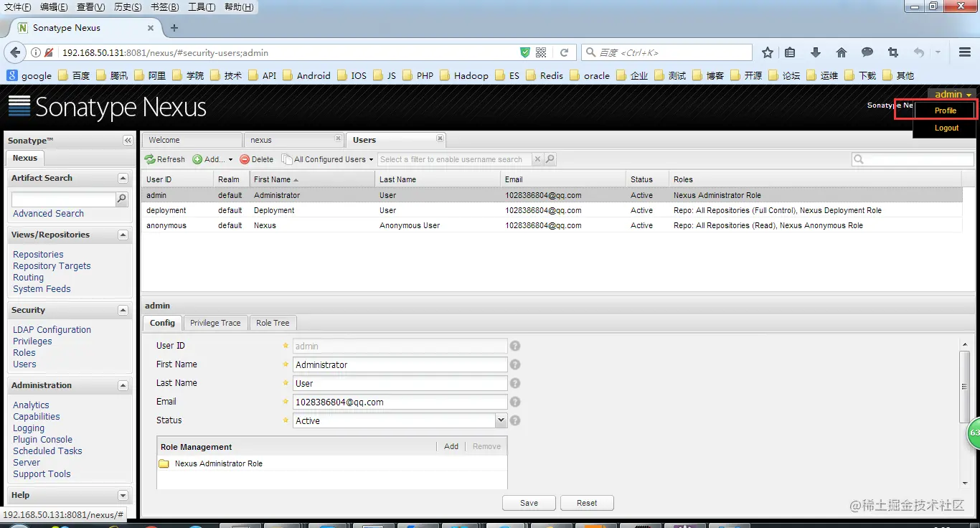Click the Reset button
The image size is (980, 528).
tap(587, 503)
